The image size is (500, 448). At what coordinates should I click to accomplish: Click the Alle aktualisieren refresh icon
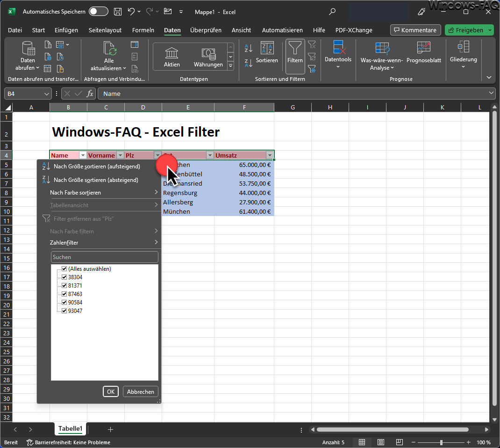(x=109, y=49)
